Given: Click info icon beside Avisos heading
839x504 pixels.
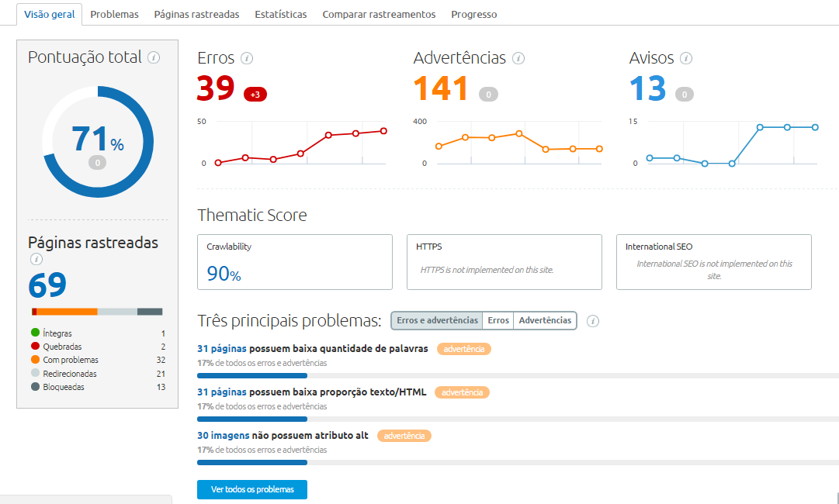Looking at the screenshot, I should [x=686, y=58].
